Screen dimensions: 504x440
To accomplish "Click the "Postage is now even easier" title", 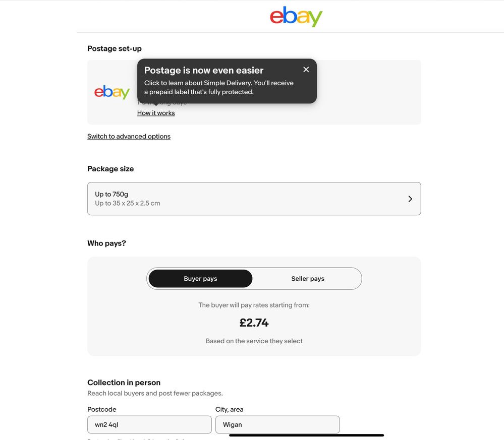I will click(204, 71).
